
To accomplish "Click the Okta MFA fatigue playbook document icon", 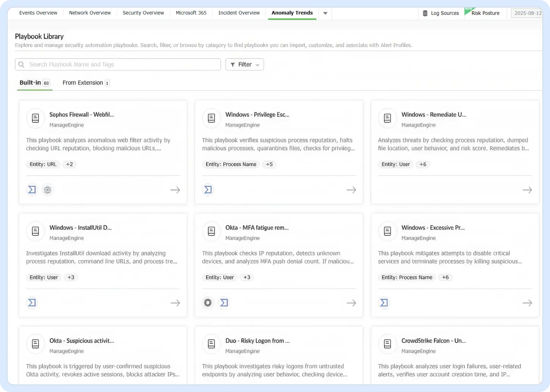I will tap(212, 231).
